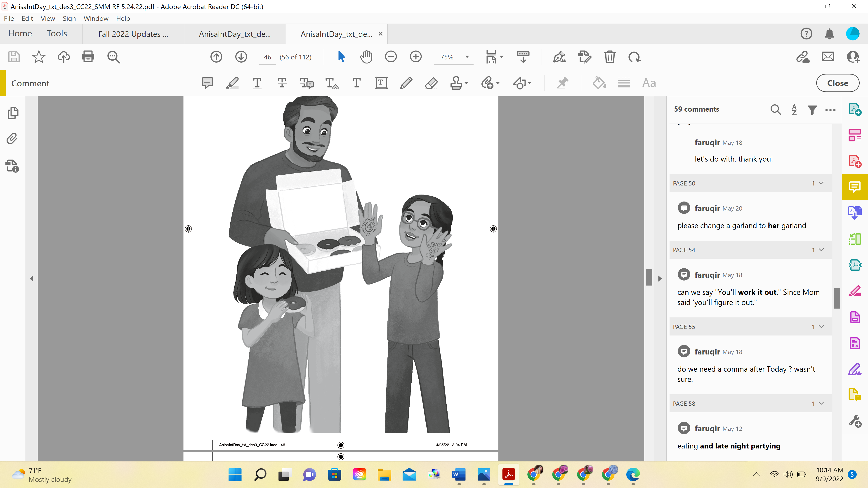The image size is (868, 488).
Task: Choose the strikethrough text tool
Action: click(282, 83)
